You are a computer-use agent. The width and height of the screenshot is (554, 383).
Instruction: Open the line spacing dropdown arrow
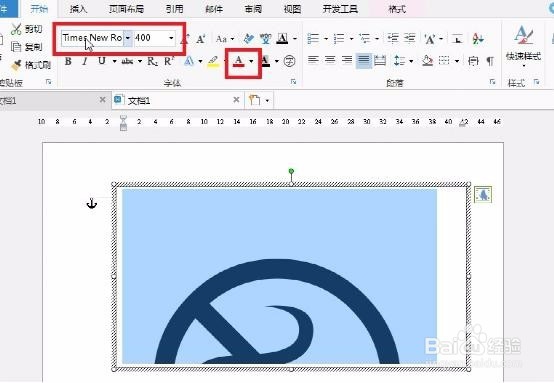click(x=411, y=61)
